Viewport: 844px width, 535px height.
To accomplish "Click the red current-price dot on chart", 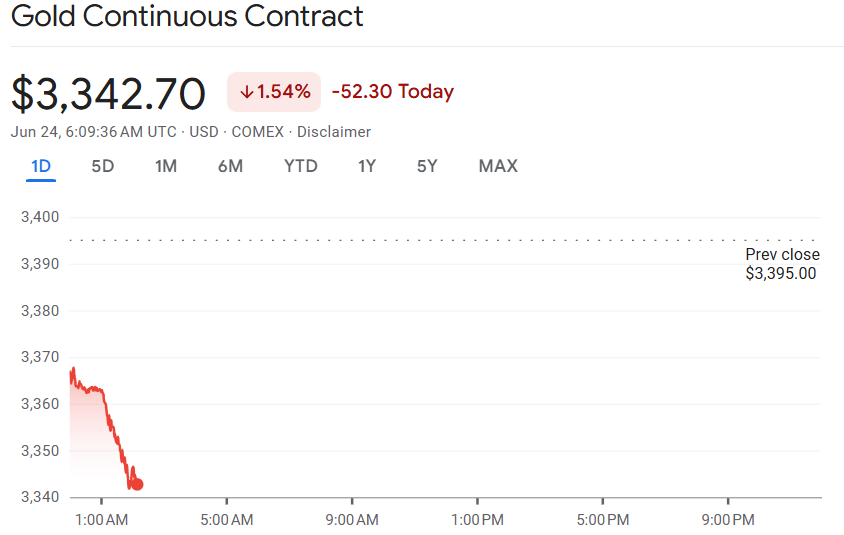I will coord(137,484).
